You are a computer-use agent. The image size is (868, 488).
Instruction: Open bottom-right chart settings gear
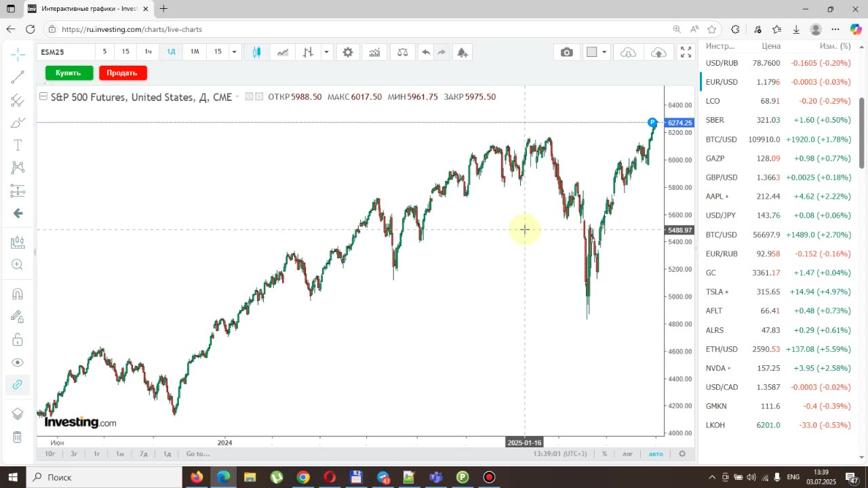coord(682,454)
